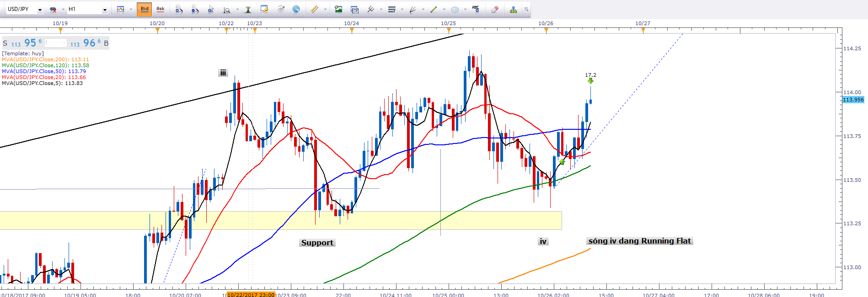Open the H1 timeframe dropdown
Image resolution: width=868 pixels, height=297 pixels.
(x=105, y=10)
